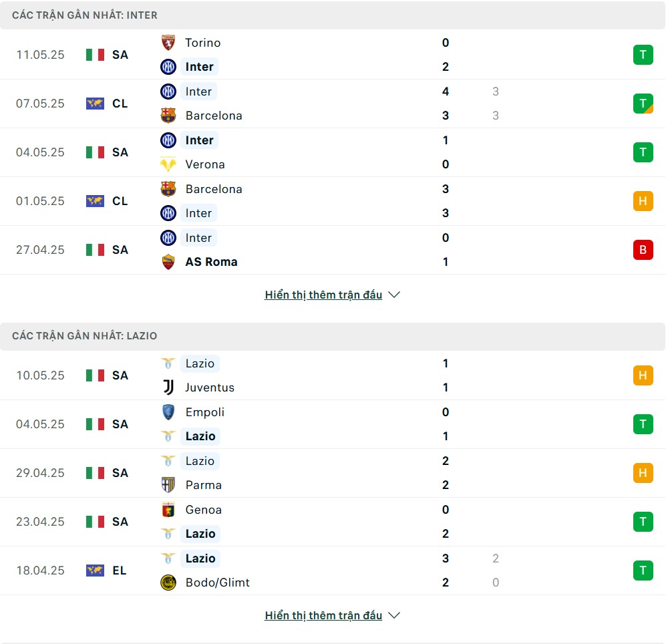Select the Lazio team name in Genoa match
The width and height of the screenshot is (666, 644).
(x=200, y=534)
